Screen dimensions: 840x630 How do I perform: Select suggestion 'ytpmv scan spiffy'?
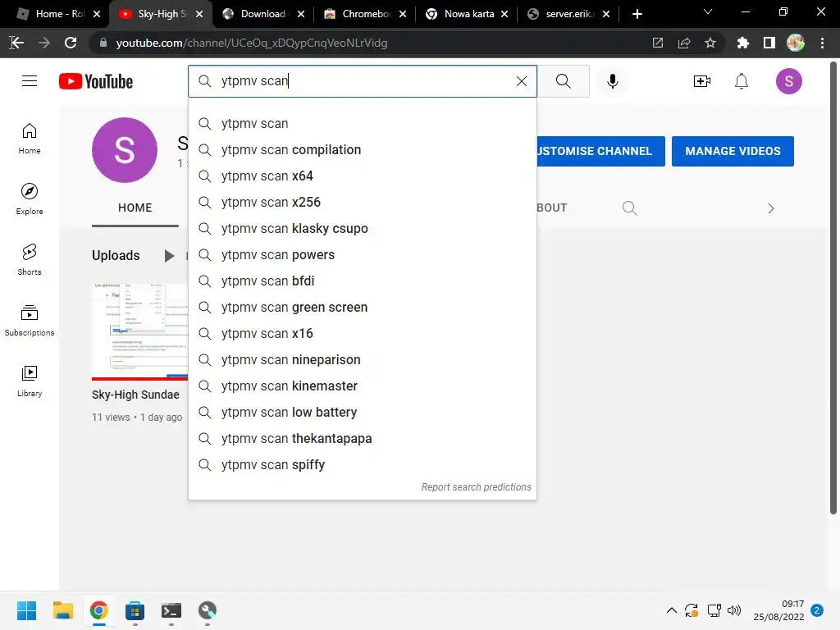(363, 465)
